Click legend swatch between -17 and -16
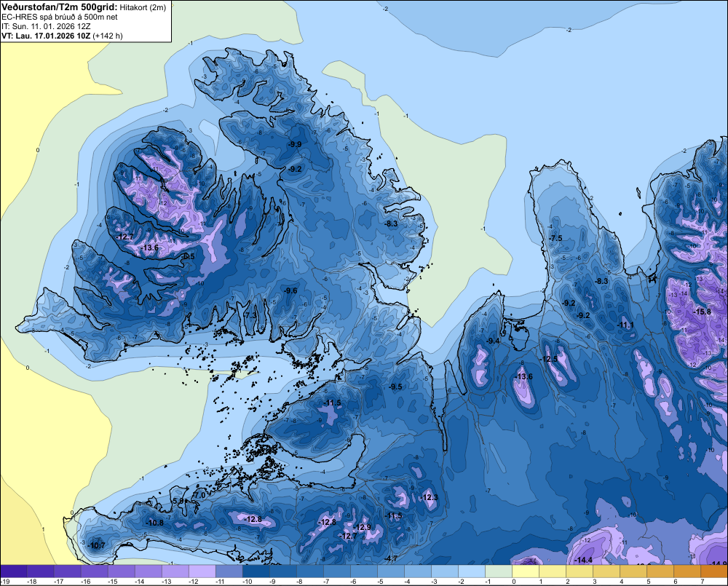 (67, 571)
